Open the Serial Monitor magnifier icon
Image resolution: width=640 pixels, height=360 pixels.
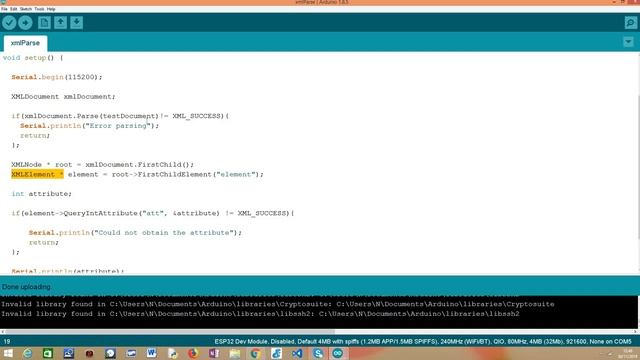coord(630,23)
